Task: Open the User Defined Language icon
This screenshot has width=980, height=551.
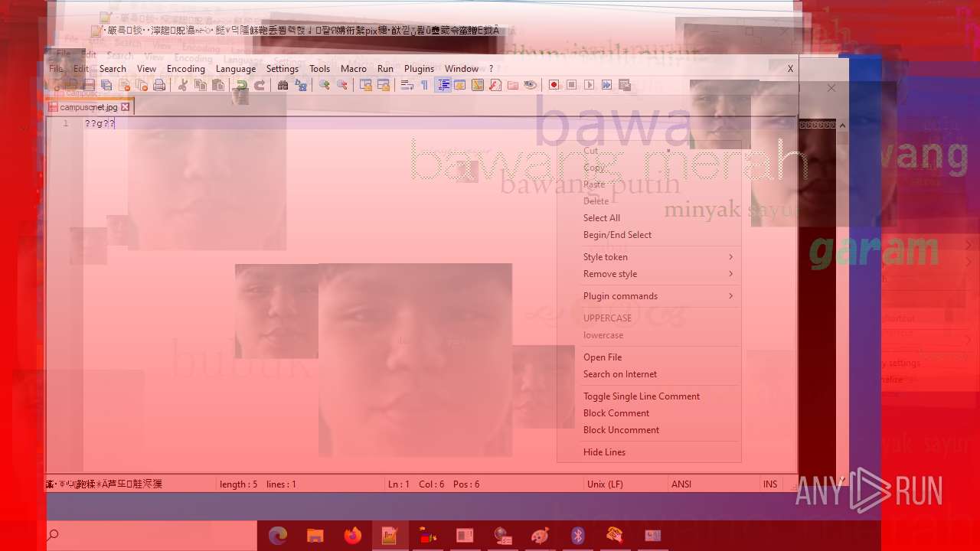Action: click(x=459, y=85)
